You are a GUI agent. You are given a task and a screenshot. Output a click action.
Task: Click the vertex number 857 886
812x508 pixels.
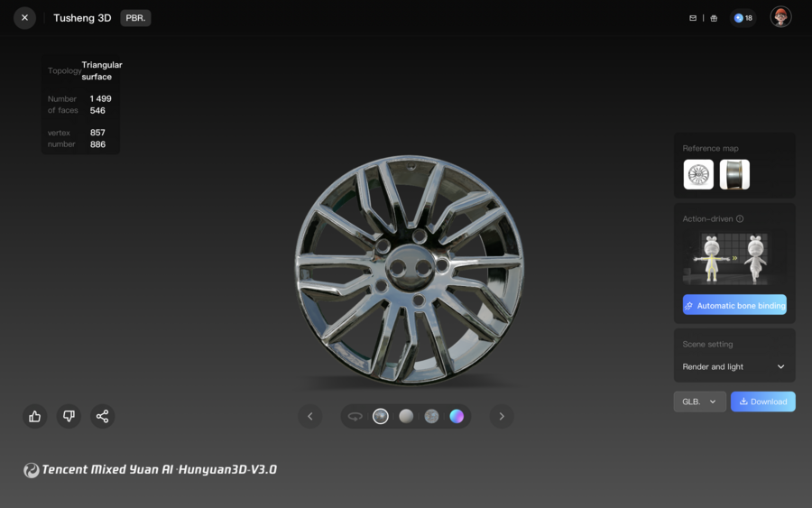pyautogui.click(x=97, y=138)
